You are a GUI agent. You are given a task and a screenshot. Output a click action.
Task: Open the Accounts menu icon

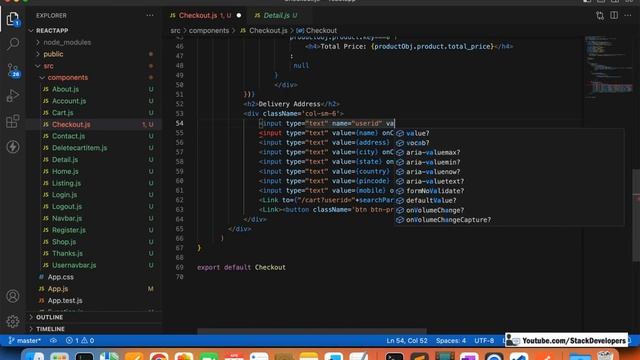[x=13, y=296]
